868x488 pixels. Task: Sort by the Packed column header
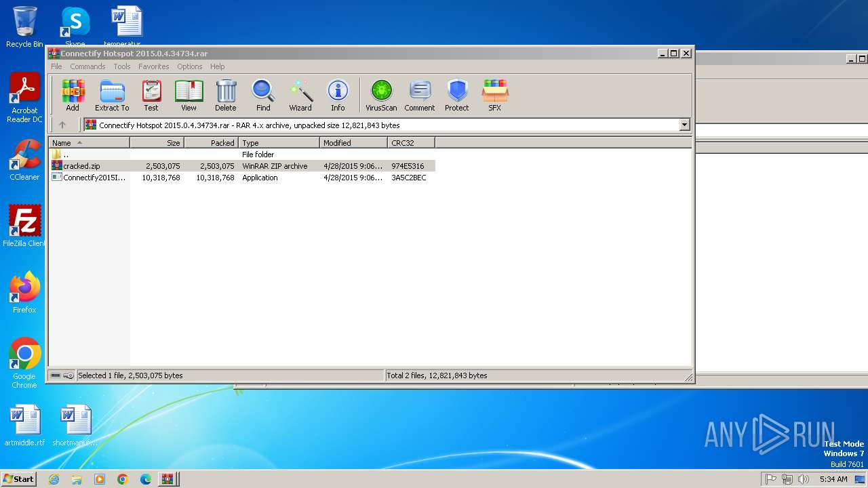point(211,143)
